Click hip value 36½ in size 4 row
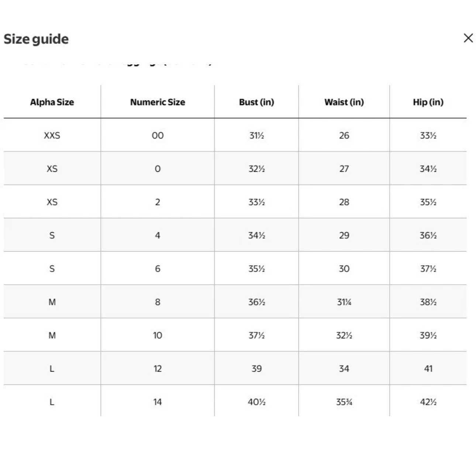The image size is (476, 465). [428, 235]
